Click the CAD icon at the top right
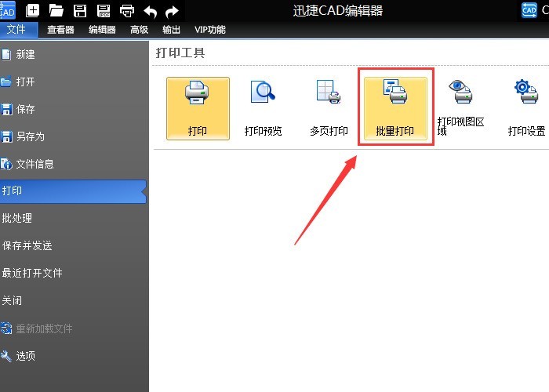549x392 pixels. pos(529,9)
